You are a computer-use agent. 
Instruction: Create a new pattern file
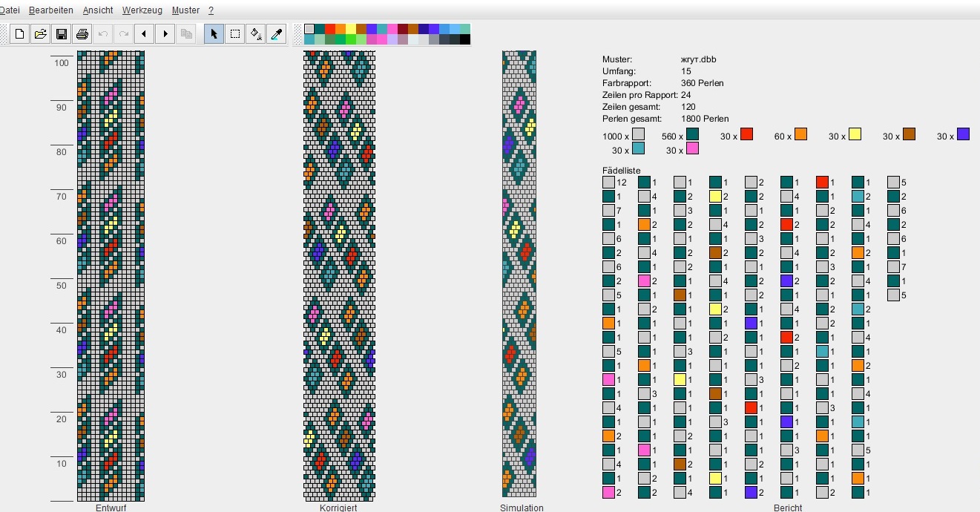click(19, 33)
